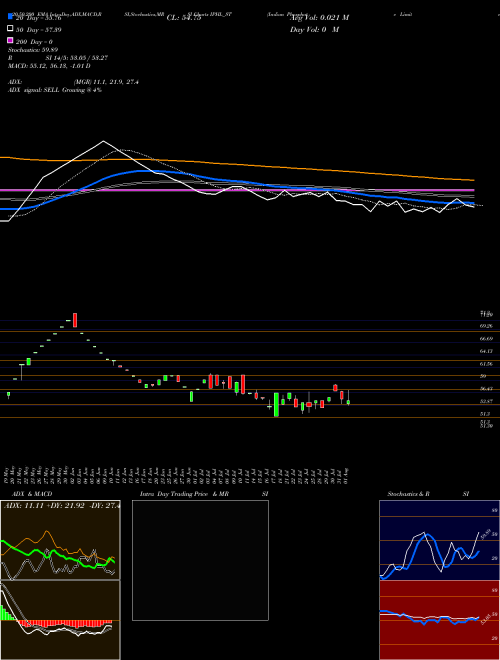This screenshot has width=500, height=660.
Task: Click the 61.56 price axis label
Action: click(487, 363)
